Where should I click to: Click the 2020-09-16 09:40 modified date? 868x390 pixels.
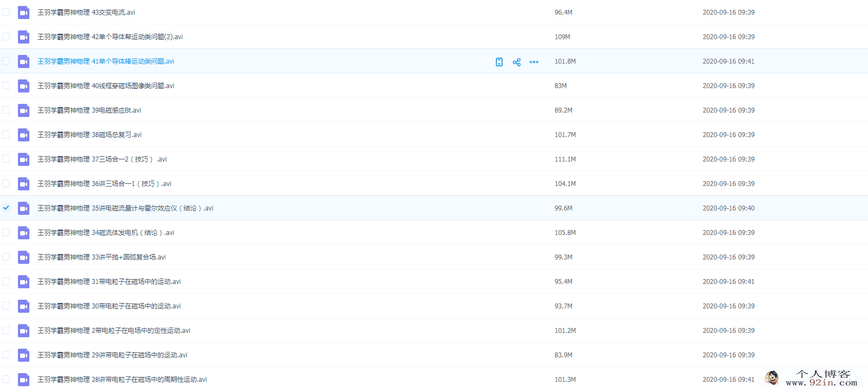[x=728, y=208]
